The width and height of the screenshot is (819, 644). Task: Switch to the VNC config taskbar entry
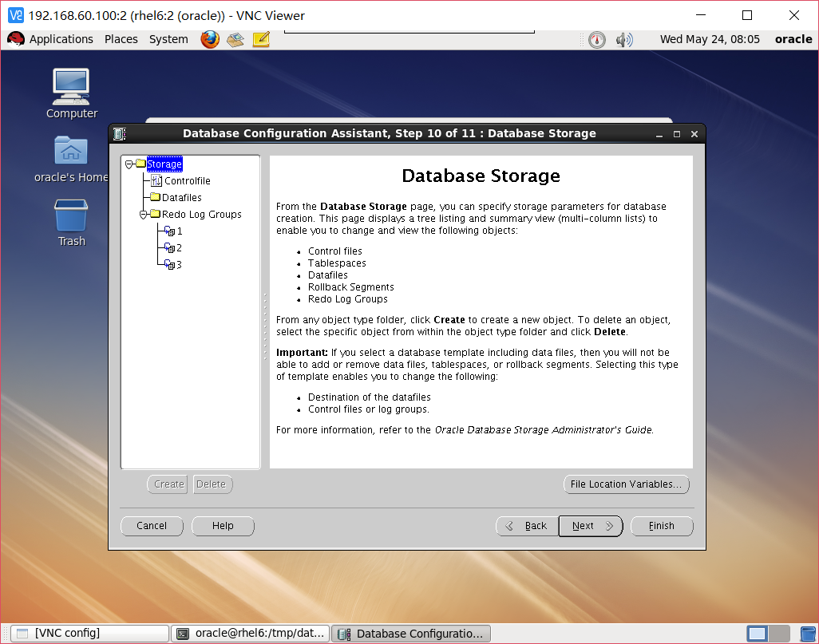click(88, 633)
